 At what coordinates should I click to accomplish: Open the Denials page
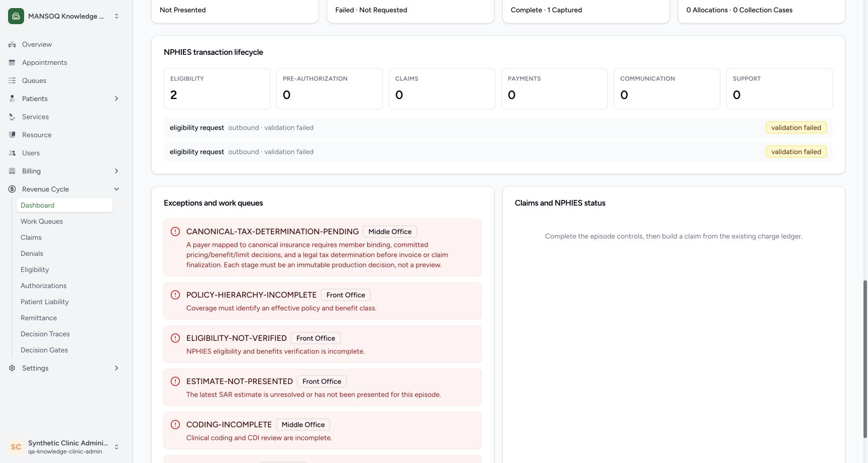point(64,253)
